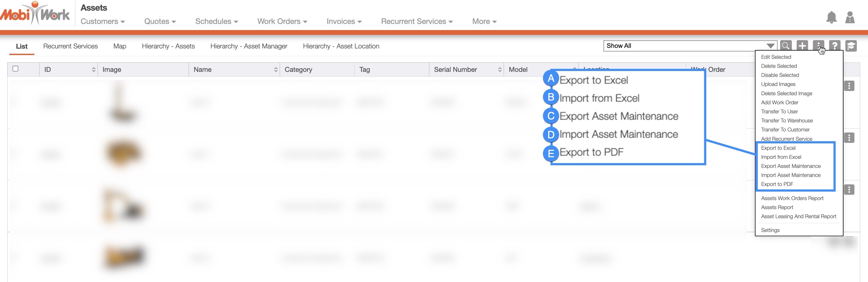This screenshot has height=282, width=868.
Task: Open first row's three-dot actions menu
Action: (849, 86)
